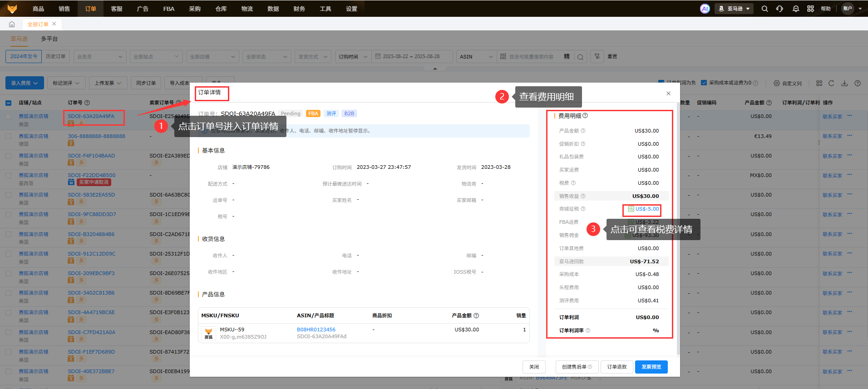868x389 pixels.
Task: Click the 订单退款 button
Action: click(617, 367)
